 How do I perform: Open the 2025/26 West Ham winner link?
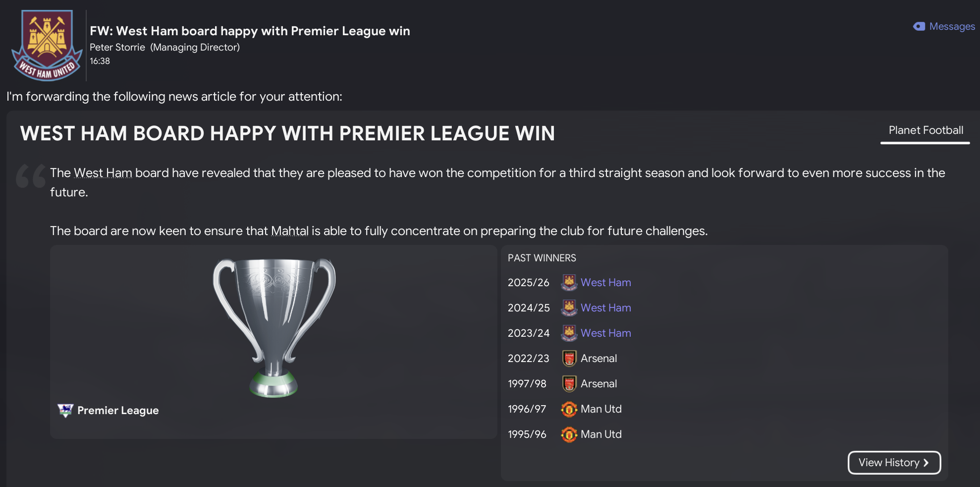point(605,283)
